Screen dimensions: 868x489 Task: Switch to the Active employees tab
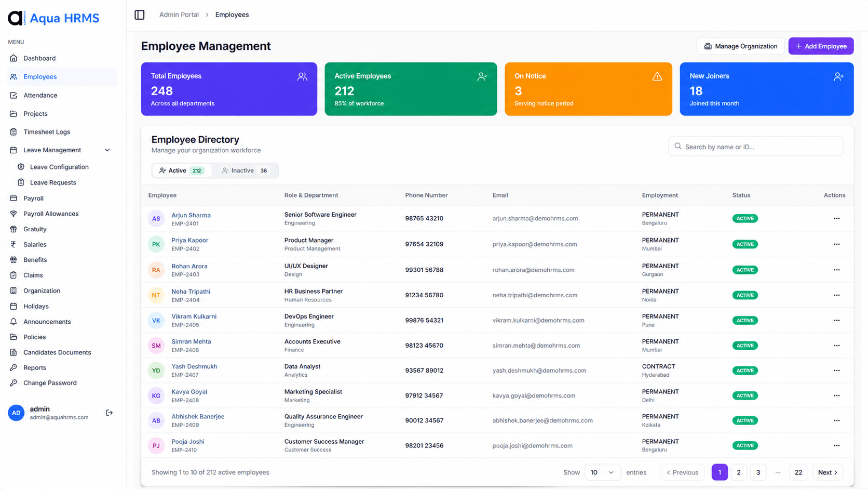(x=182, y=170)
